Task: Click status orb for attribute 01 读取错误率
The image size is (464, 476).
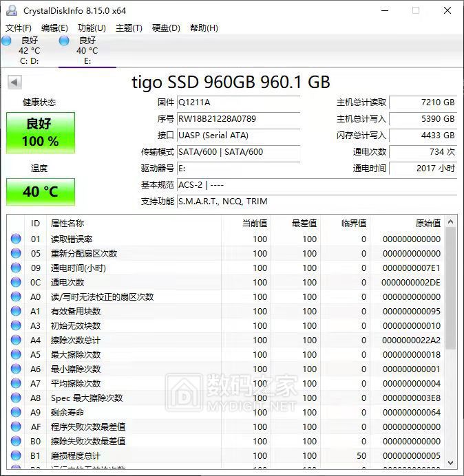Action: point(16,239)
